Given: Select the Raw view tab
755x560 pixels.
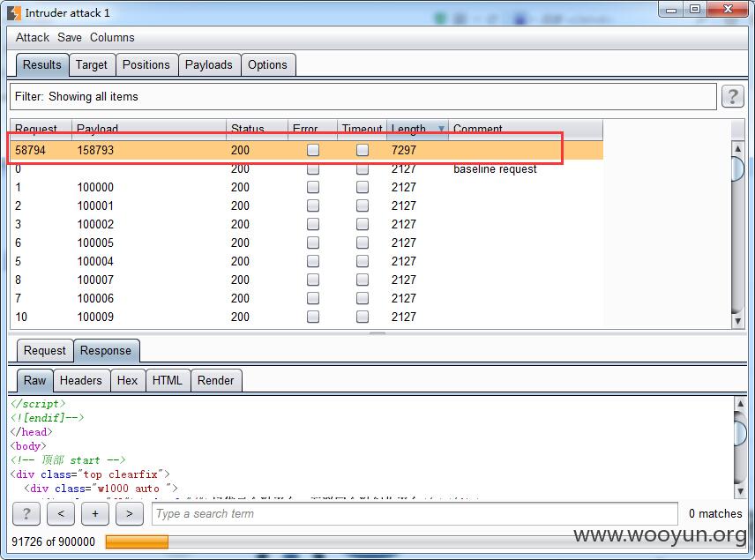Looking at the screenshot, I should click(x=35, y=380).
